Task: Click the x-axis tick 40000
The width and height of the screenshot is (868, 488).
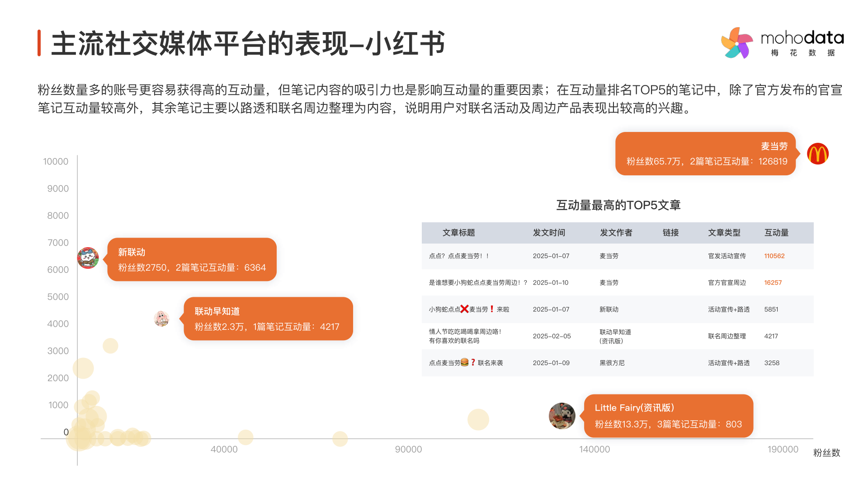Action: tap(224, 449)
